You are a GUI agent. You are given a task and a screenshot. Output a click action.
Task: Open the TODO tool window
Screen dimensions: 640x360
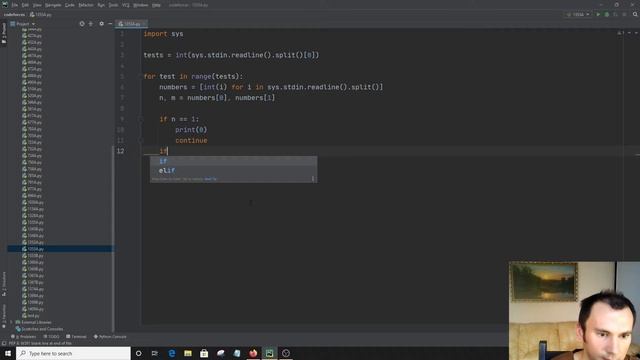point(51,337)
